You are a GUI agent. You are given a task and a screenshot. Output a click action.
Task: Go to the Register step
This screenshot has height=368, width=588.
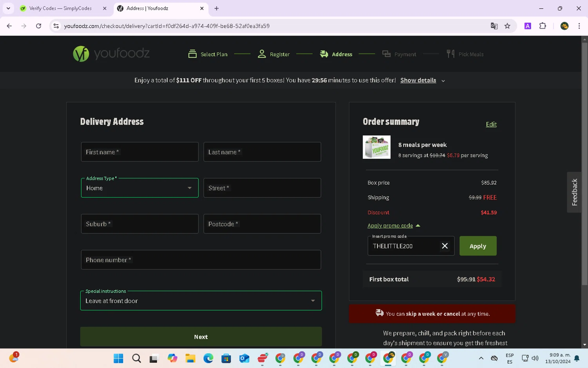click(x=274, y=54)
